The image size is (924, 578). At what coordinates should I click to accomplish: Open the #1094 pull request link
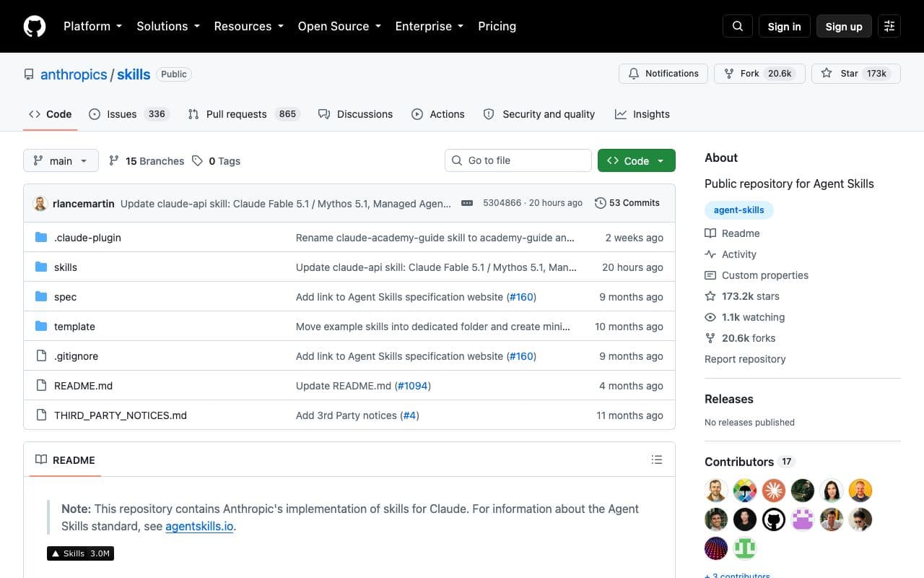click(413, 386)
